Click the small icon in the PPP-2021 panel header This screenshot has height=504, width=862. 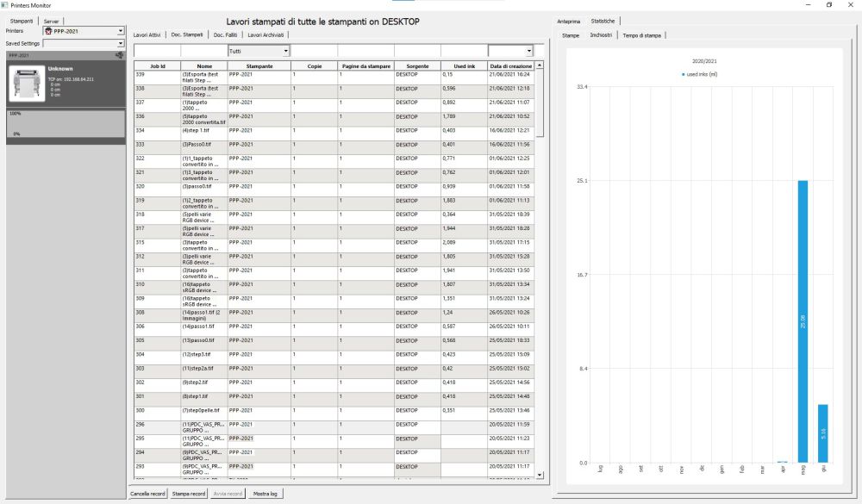click(x=119, y=55)
